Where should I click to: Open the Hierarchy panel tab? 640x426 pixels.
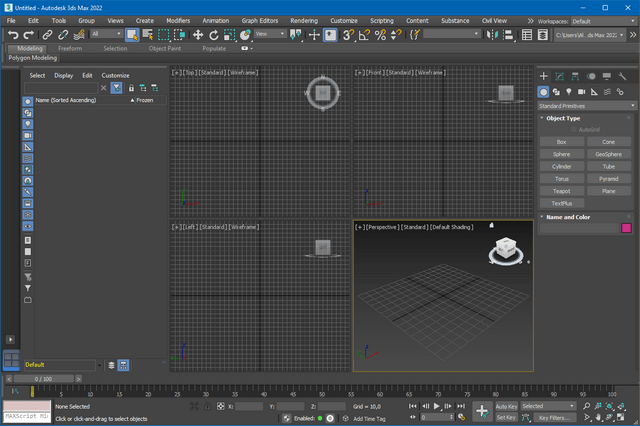[x=576, y=76]
